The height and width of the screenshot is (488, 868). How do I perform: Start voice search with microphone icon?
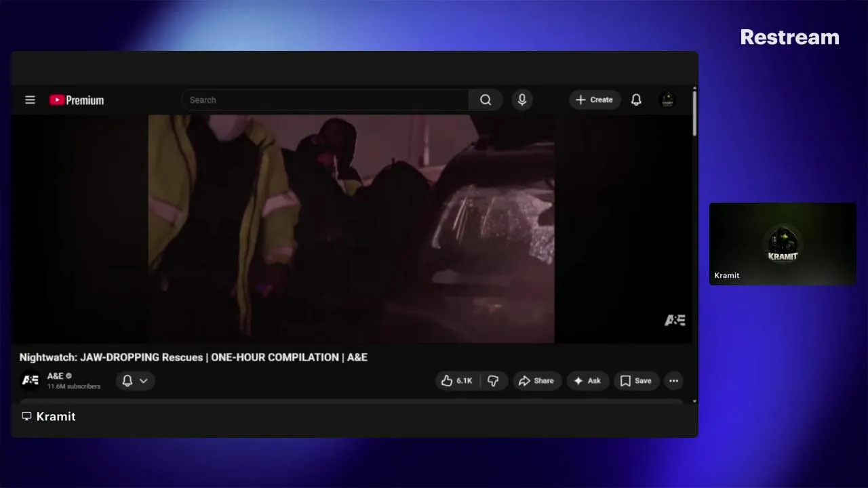click(x=521, y=100)
